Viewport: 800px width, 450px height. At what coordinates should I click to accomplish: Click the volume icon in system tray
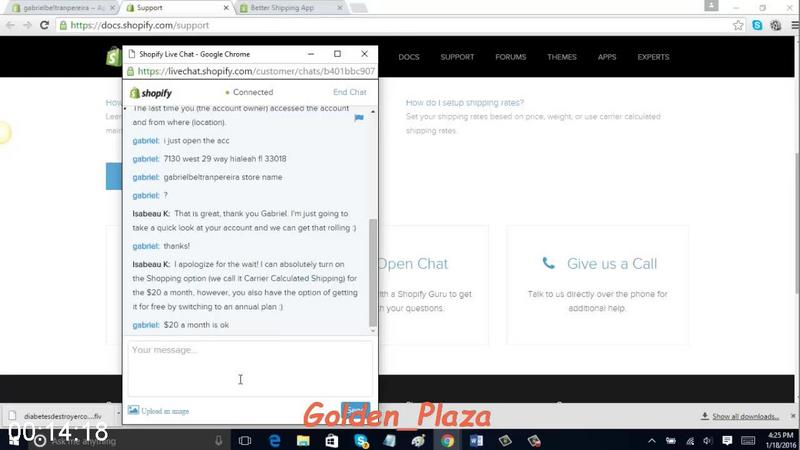point(708,441)
